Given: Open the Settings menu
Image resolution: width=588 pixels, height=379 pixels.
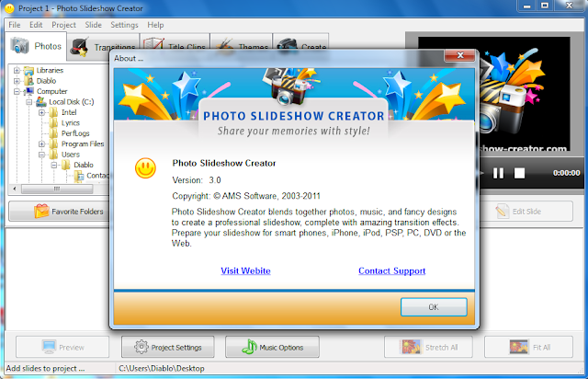Looking at the screenshot, I should 124,25.
